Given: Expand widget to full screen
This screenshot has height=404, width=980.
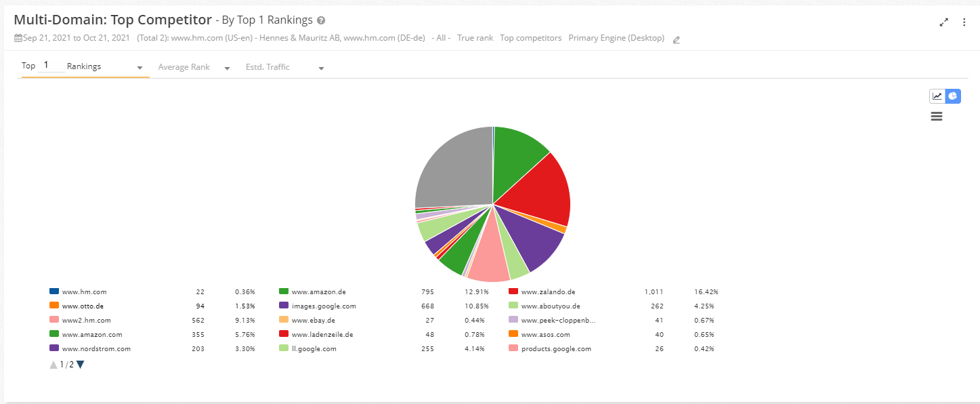Looking at the screenshot, I should coord(944,22).
